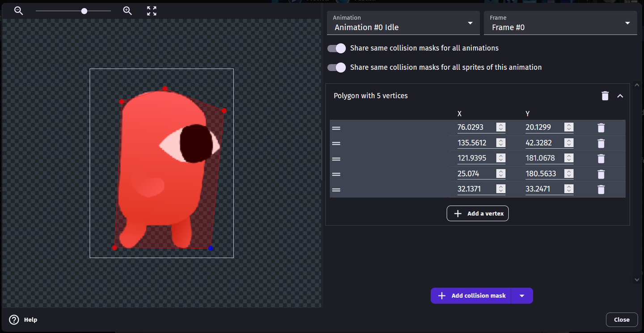Click the zoom out magnifier icon
Image resolution: width=644 pixels, height=333 pixels.
pyautogui.click(x=18, y=11)
